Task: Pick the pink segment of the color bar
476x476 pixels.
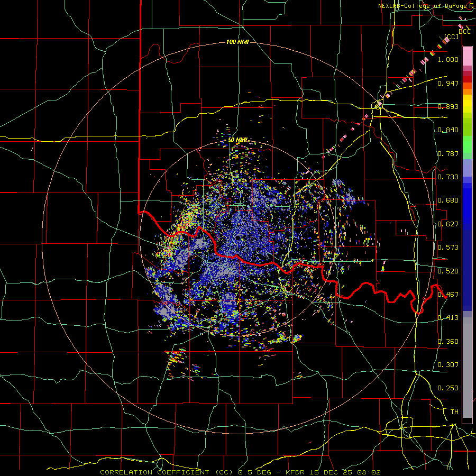Action: pos(467,56)
